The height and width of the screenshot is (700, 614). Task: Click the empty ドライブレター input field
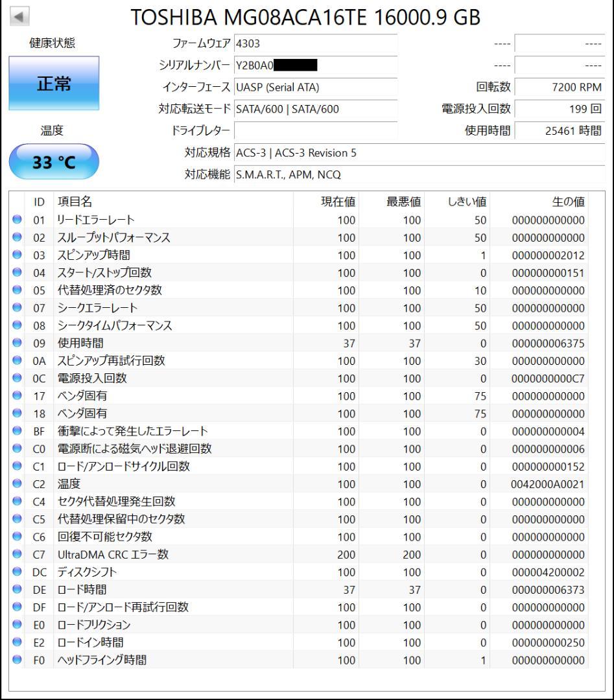(314, 132)
